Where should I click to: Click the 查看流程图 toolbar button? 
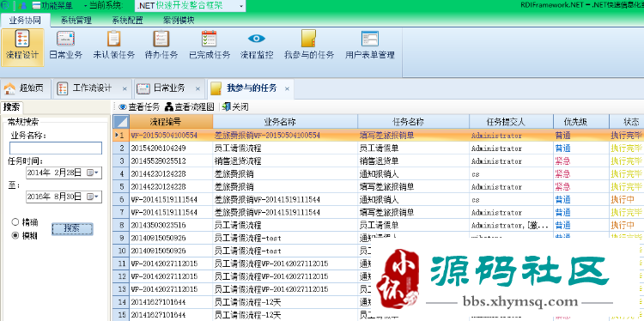point(190,107)
